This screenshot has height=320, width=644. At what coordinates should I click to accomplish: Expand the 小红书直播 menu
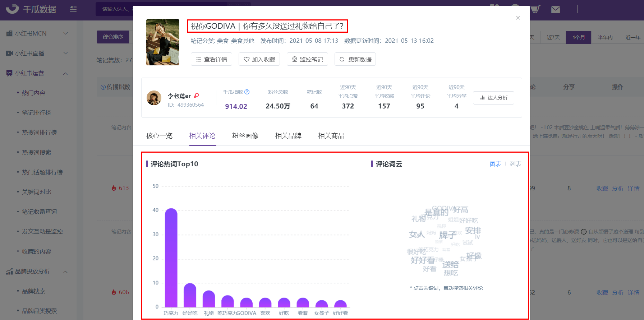pyautogui.click(x=37, y=53)
